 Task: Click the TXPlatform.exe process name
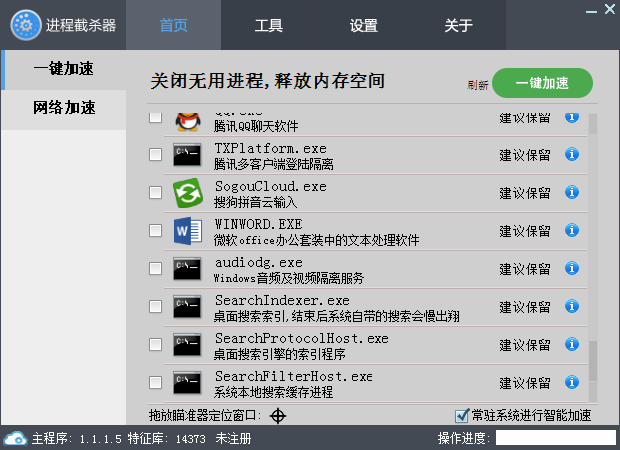tap(271, 148)
